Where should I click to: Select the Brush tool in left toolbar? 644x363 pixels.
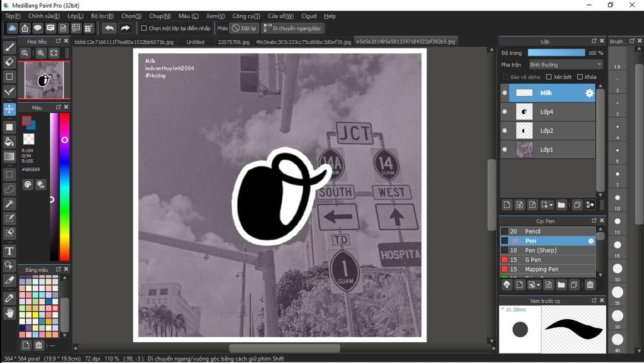9,47
